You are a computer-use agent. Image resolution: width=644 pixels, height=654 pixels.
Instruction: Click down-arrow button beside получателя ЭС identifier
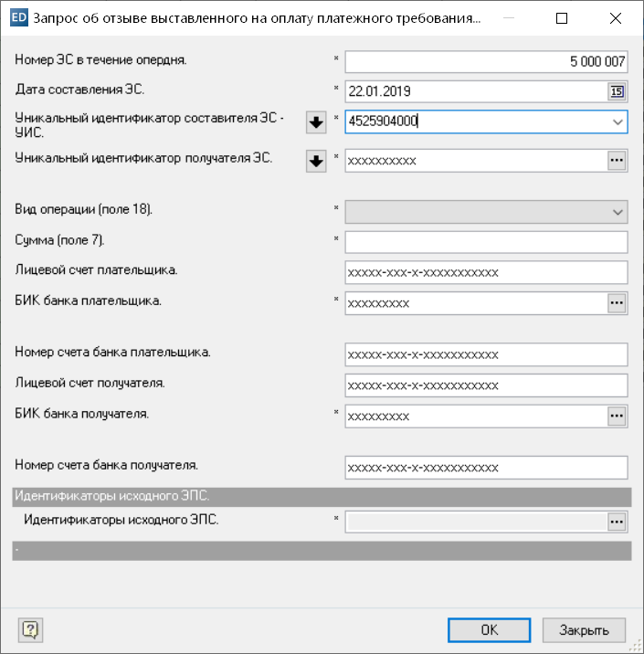pos(316,161)
